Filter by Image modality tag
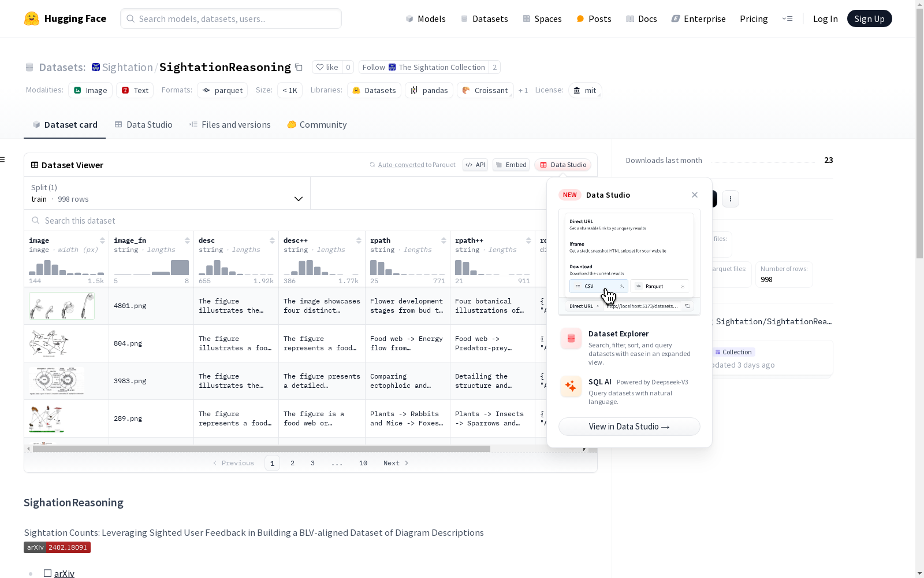Viewport: 924px width, 578px height. coord(91,90)
